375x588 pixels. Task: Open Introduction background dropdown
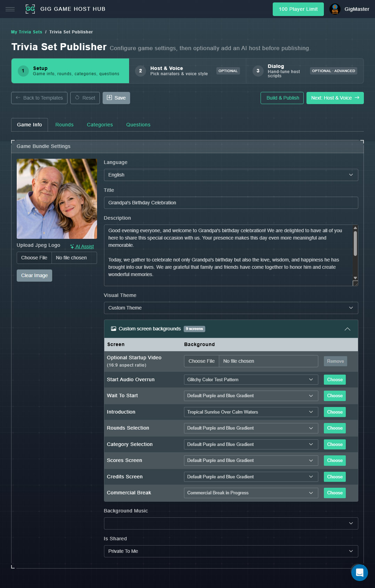pyautogui.click(x=251, y=412)
